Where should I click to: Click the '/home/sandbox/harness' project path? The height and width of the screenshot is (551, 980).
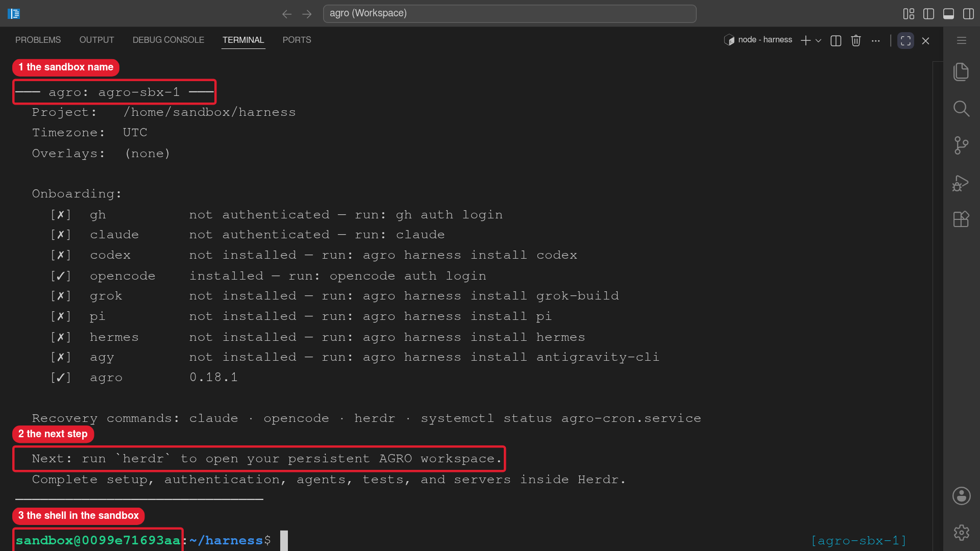click(209, 112)
